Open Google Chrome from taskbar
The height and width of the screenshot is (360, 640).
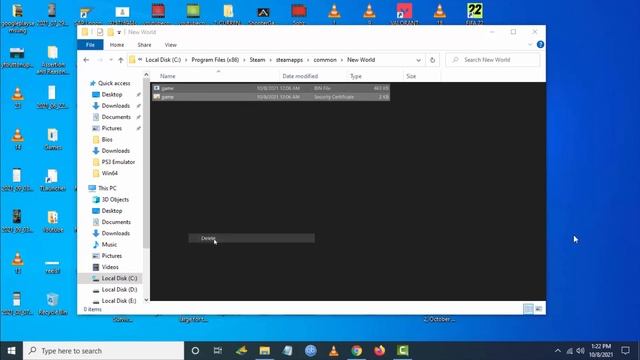356,351
